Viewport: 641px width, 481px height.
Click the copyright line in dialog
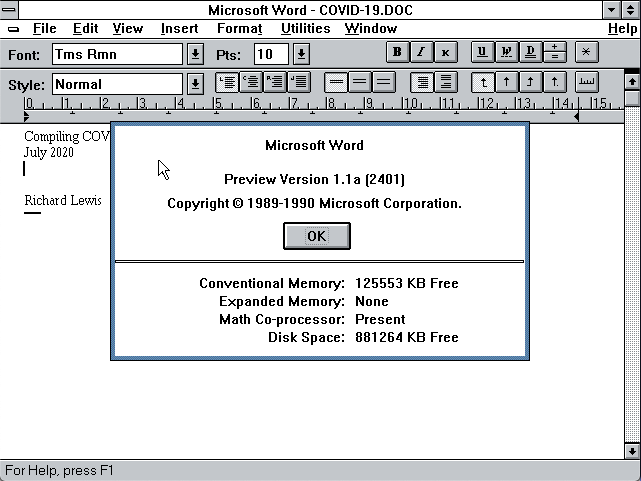pos(314,203)
